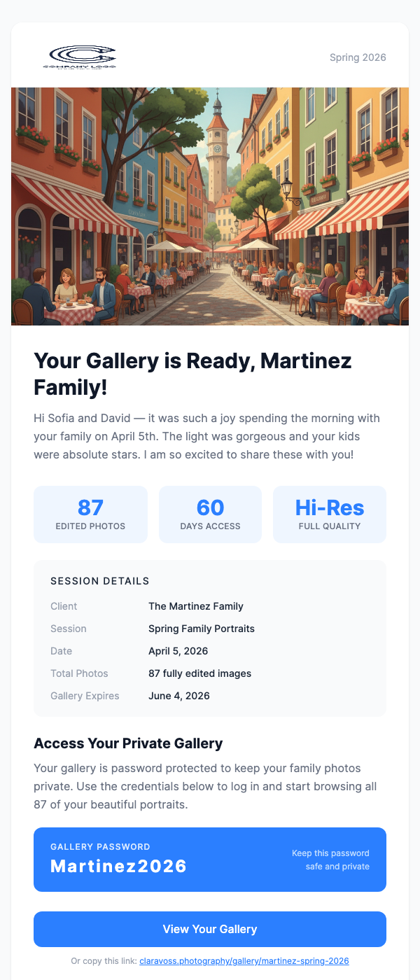Click the Keep this password safe note

[x=330, y=859]
